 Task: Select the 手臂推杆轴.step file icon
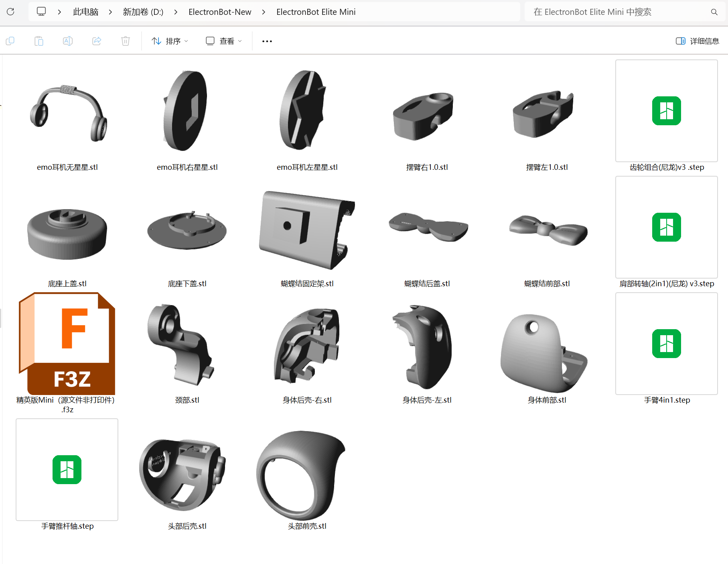pos(67,470)
